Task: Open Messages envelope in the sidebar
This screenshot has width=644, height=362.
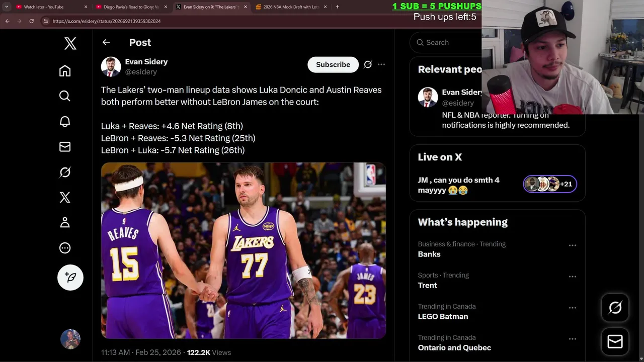Action: click(65, 147)
